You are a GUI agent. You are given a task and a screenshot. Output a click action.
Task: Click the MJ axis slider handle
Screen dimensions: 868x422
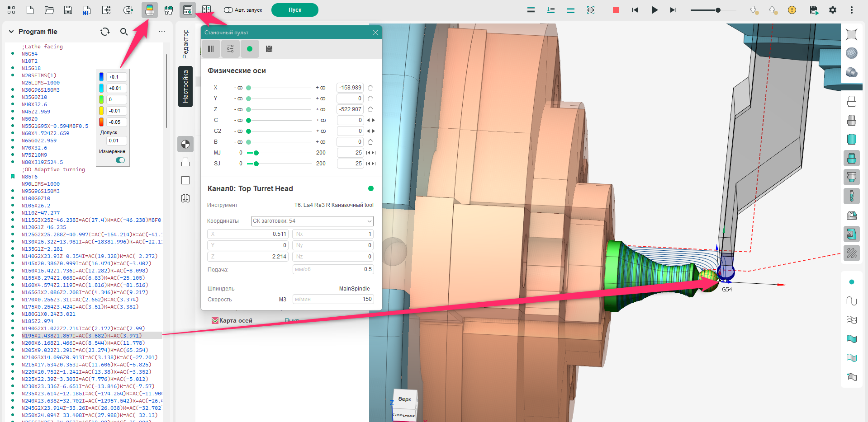[256, 153]
